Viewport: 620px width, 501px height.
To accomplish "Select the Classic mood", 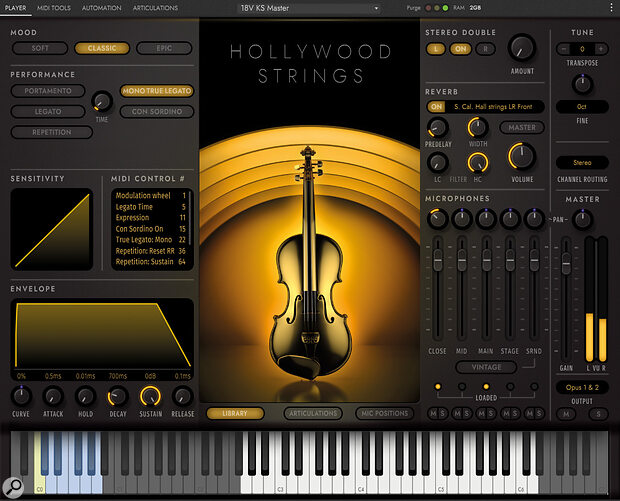I will coord(102,48).
